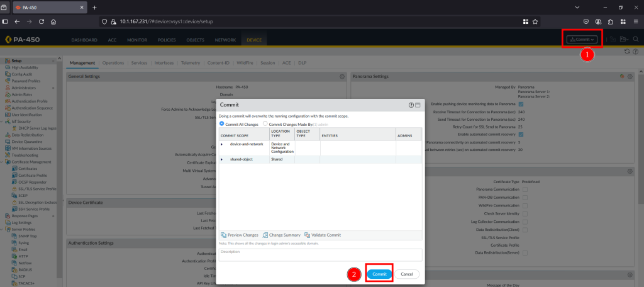Screen dimensions: 644x287
Task: Click the tracking protection shield icon
Action: [105, 21]
